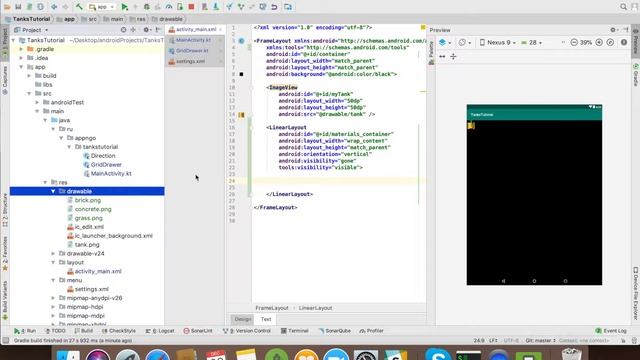Click Zoom to Fit in the preview toolbar
The height and width of the screenshot is (360, 640).
(610, 42)
